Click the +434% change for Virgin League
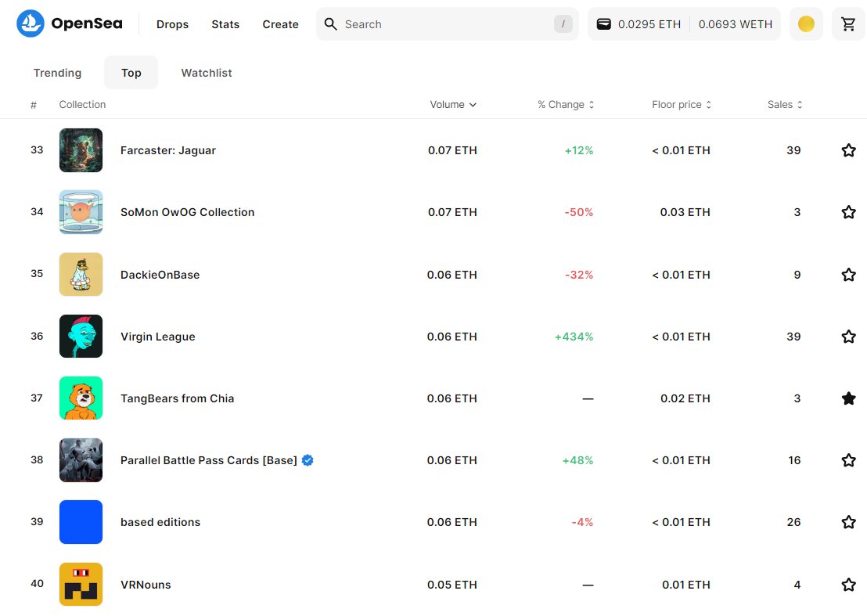This screenshot has width=867, height=616. tap(574, 337)
